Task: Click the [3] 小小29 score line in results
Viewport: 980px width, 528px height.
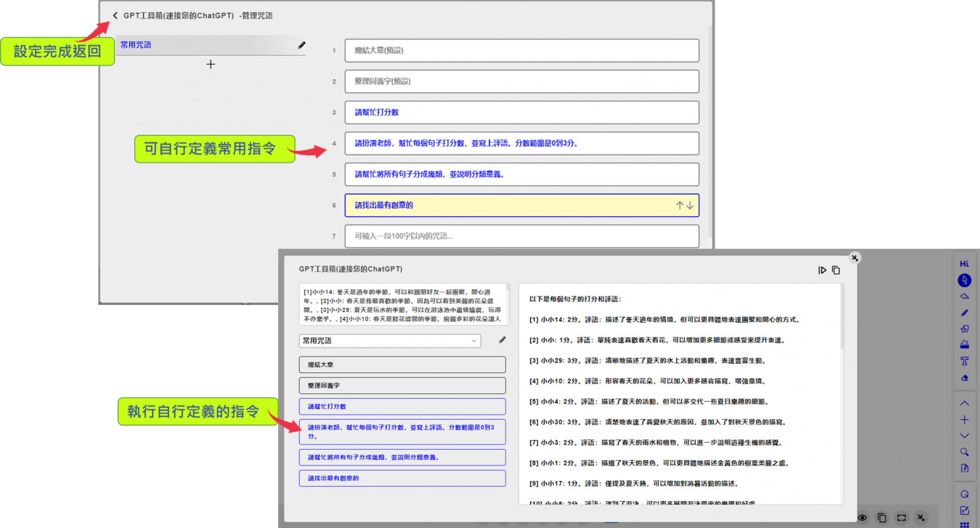Action: pyautogui.click(x=648, y=361)
